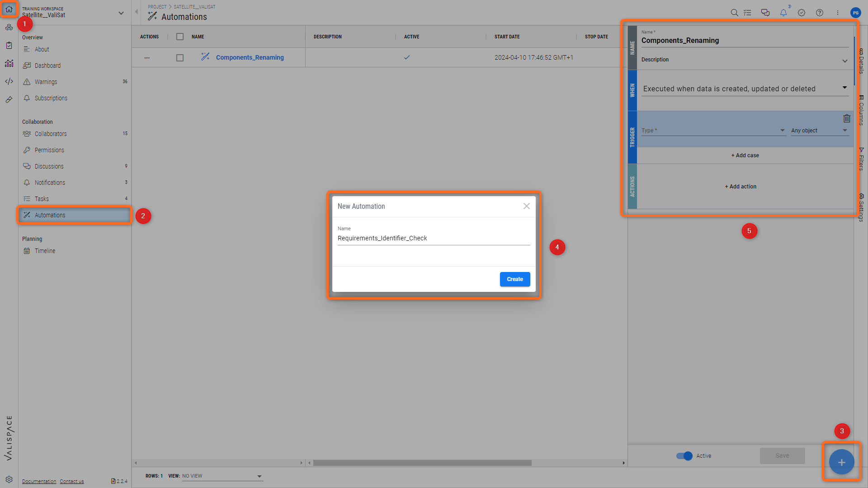This screenshot has width=868, height=488.
Task: Click the Create button
Action: [x=515, y=279]
